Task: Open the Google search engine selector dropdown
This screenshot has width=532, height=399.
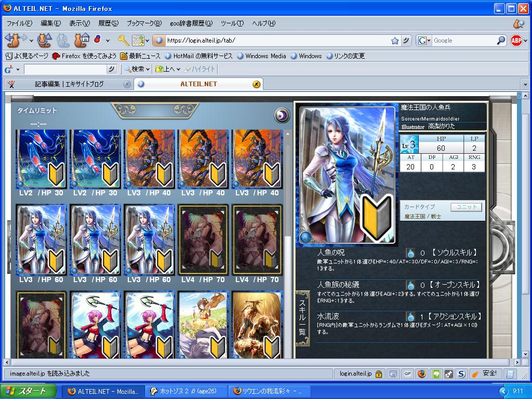Action: (424, 41)
